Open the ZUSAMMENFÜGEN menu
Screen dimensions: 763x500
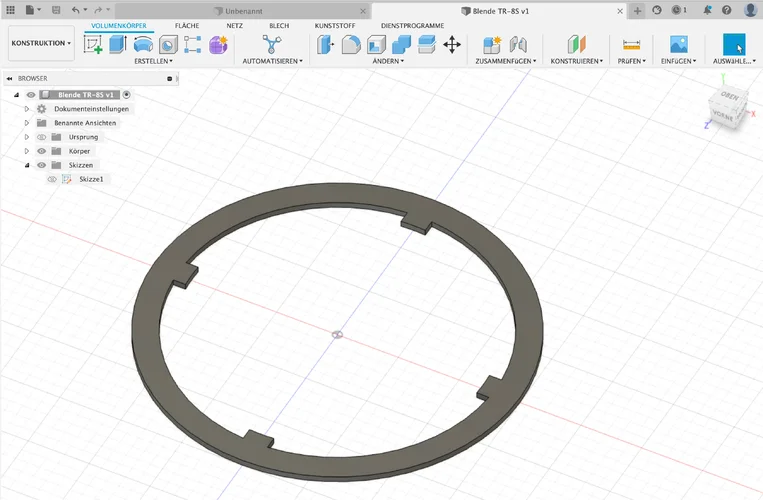pos(505,61)
